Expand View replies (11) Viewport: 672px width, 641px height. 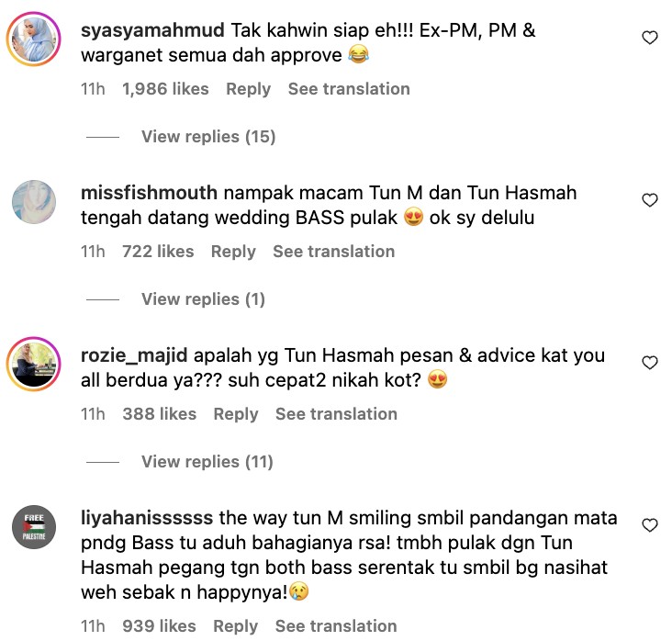pos(207,462)
